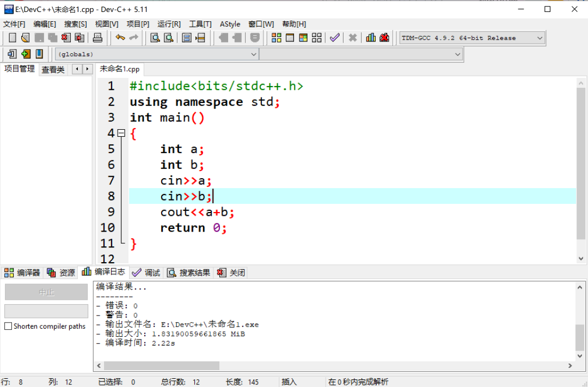588x387 pixels.
Task: Create a new source file
Action: coord(13,38)
